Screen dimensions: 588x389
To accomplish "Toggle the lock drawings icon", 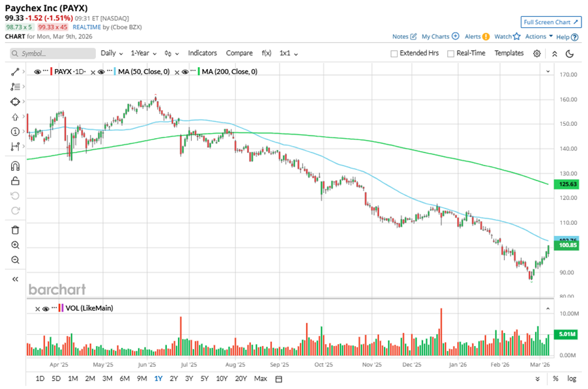I will (15, 181).
